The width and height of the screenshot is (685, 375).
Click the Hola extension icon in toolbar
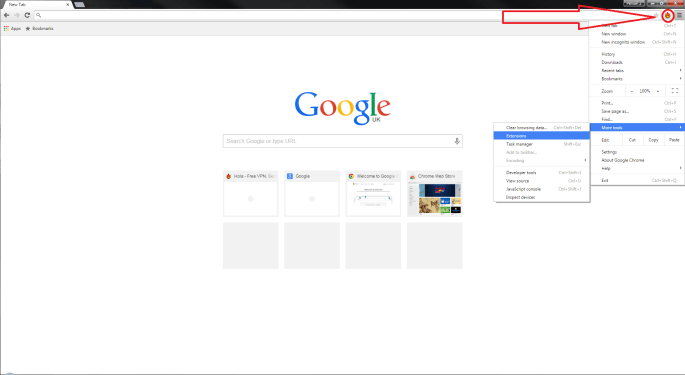(668, 16)
